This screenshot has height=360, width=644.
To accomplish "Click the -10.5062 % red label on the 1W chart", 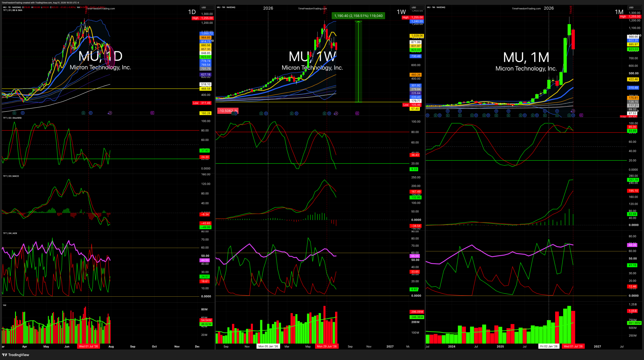I will pos(228,111).
